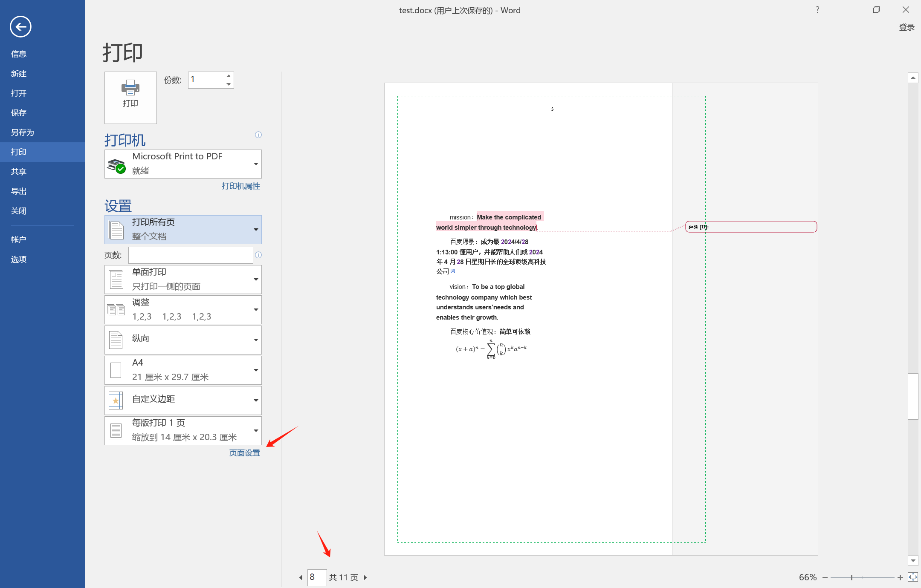
Task: Click the binomial formula in the preview
Action: click(491, 349)
